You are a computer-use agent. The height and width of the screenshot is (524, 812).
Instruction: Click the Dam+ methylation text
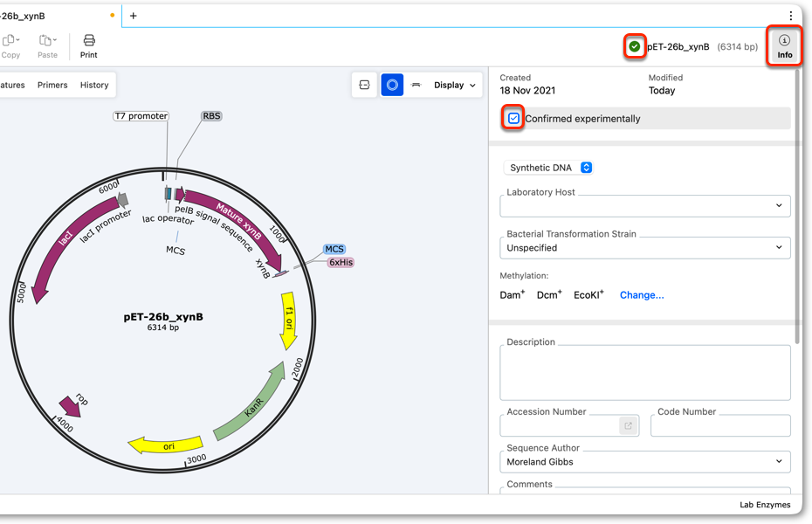pos(513,294)
